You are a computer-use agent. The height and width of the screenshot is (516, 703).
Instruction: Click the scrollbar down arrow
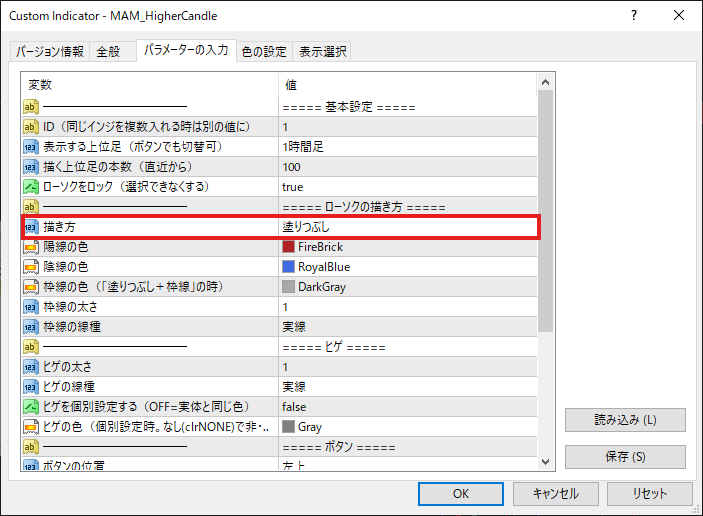[x=546, y=462]
